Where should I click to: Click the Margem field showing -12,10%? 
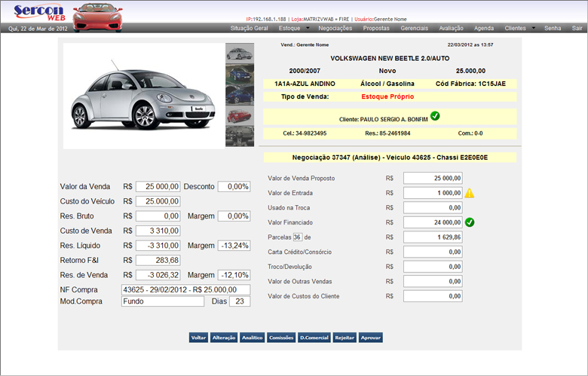click(x=234, y=275)
